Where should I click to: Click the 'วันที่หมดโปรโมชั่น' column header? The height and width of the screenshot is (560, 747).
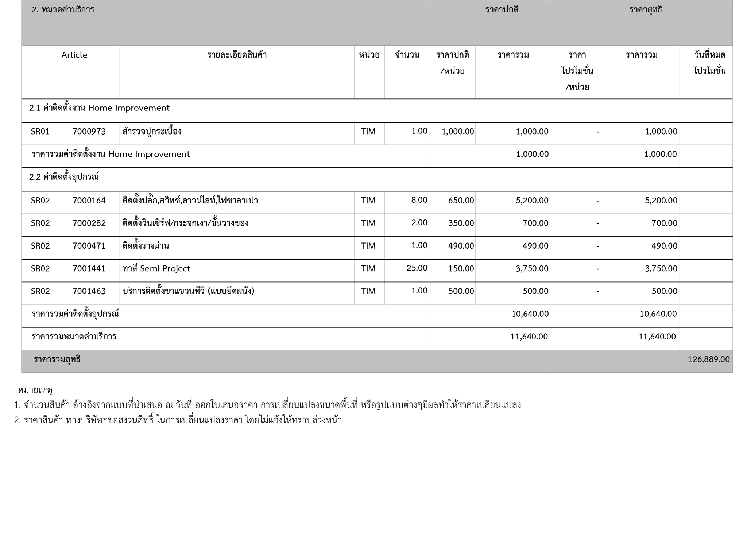[x=709, y=63]
